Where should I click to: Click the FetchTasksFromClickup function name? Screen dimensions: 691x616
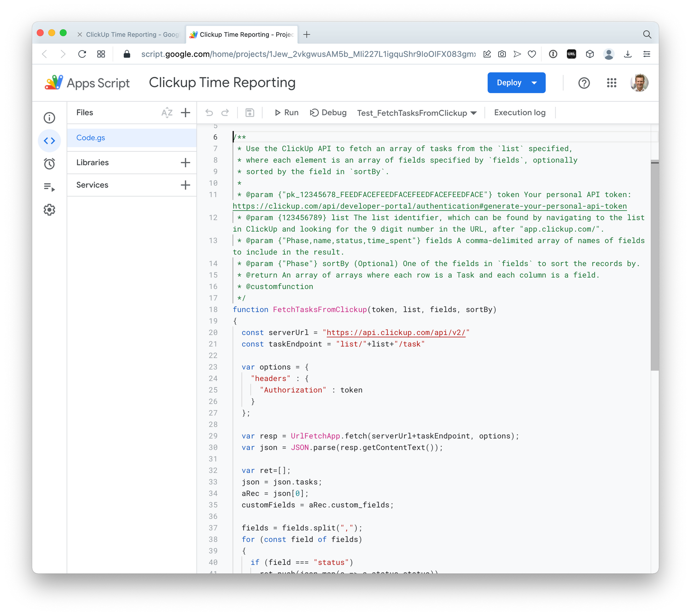click(320, 309)
